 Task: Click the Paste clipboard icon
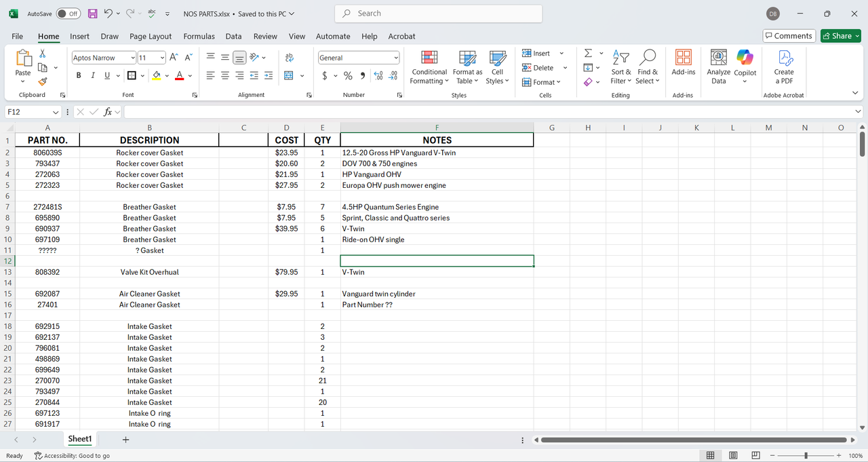coord(23,59)
